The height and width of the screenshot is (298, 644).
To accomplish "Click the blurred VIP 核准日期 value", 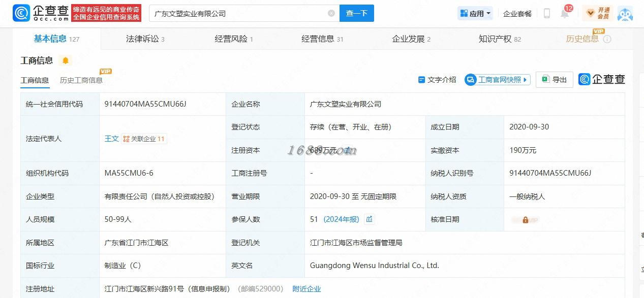I will (x=525, y=220).
